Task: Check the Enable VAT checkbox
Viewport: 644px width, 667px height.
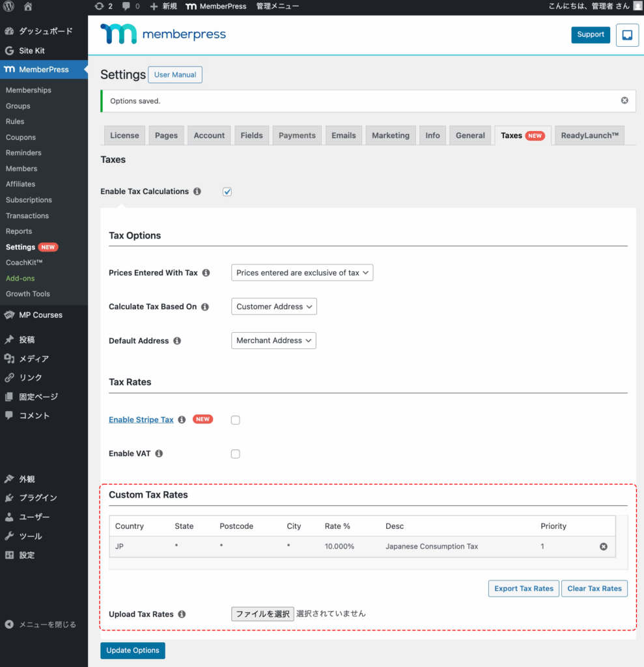Action: point(235,454)
